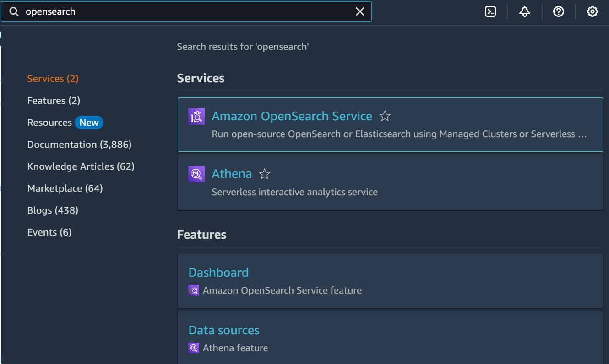
Task: Select the Features (2) filter
Action: coord(53,100)
